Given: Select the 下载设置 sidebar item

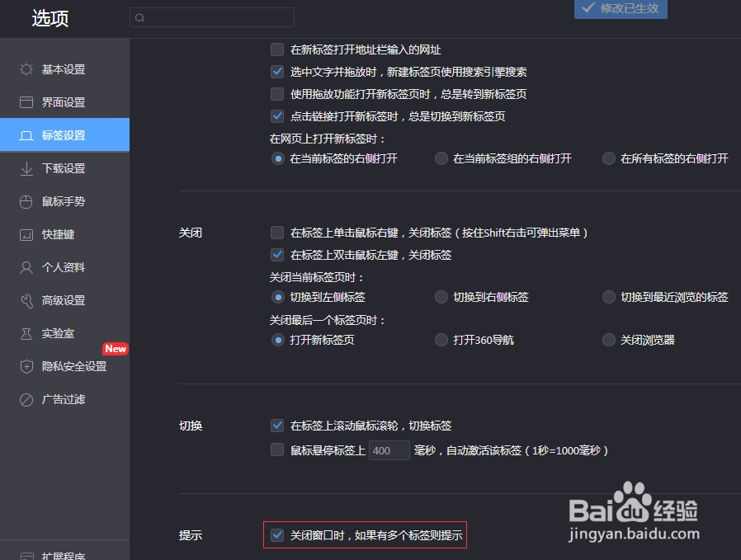Looking at the screenshot, I should click(60, 168).
